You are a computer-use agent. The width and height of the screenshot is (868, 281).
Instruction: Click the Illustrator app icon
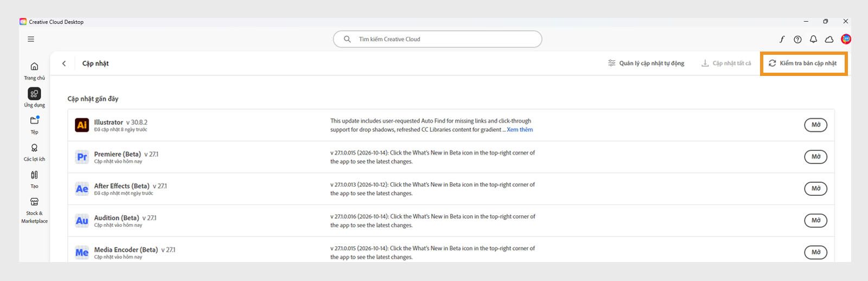click(82, 125)
